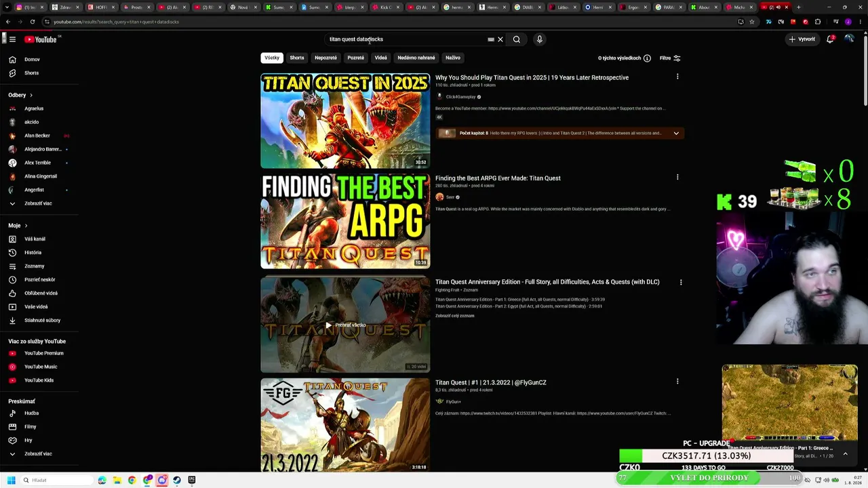Clear the search query with the X
This screenshot has height=488, width=868.
point(500,39)
